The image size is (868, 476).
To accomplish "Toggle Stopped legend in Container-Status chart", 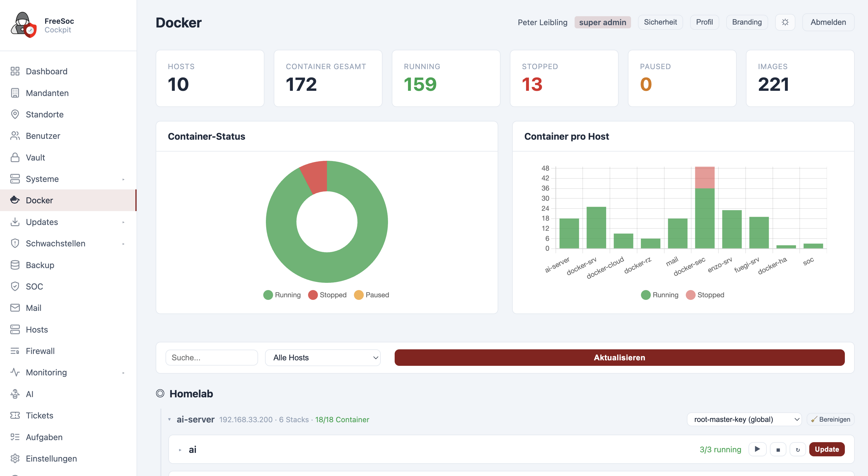I will point(327,295).
